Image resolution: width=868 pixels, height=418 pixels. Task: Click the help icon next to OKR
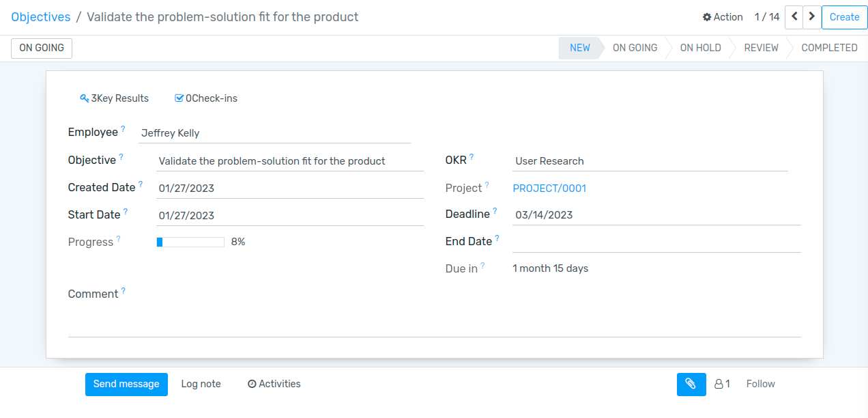[x=472, y=157]
